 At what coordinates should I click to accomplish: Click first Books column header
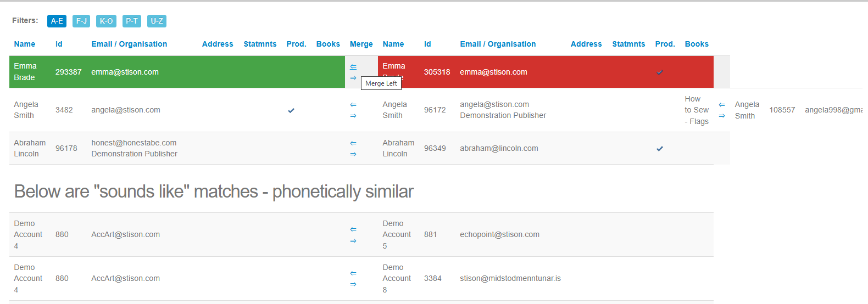click(x=328, y=44)
